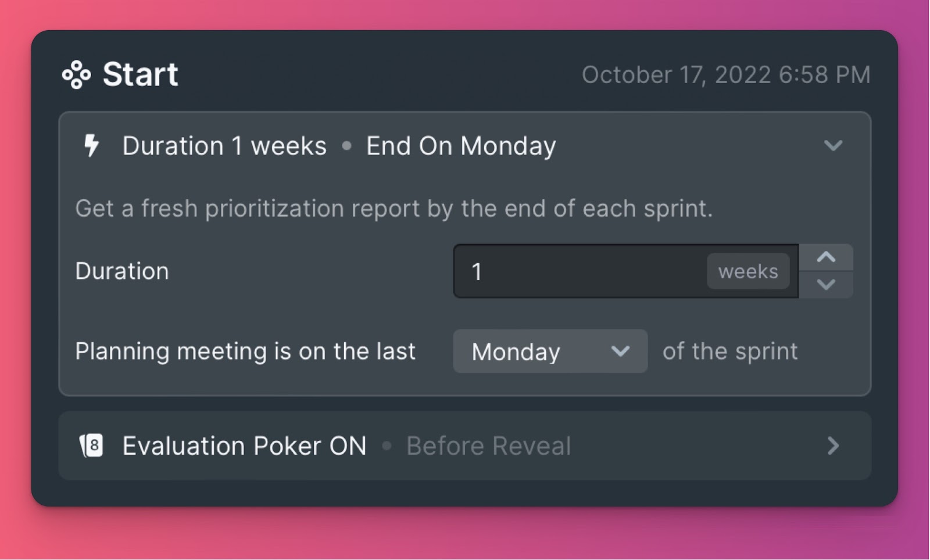Open the Monday day dropdown
The image size is (930, 560).
pos(549,351)
